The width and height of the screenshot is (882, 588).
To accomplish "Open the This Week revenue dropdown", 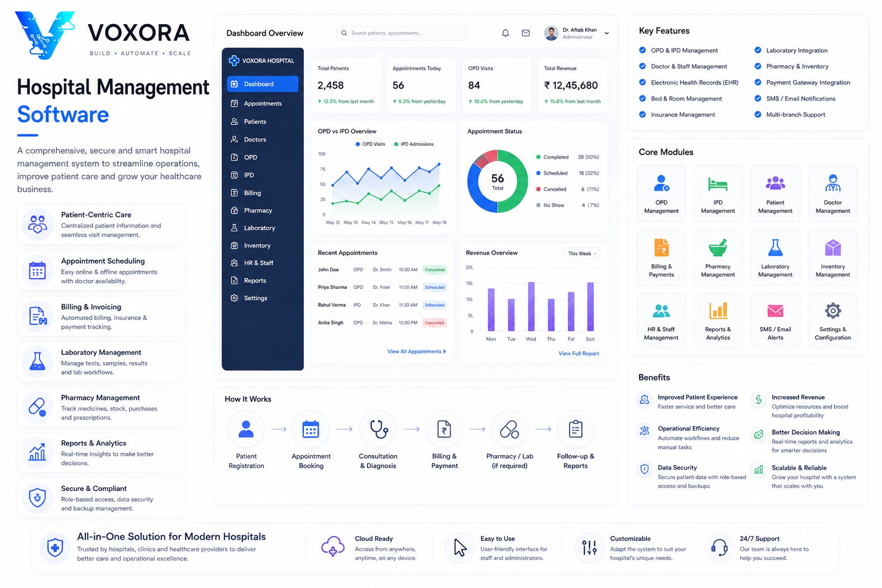I will click(x=582, y=254).
